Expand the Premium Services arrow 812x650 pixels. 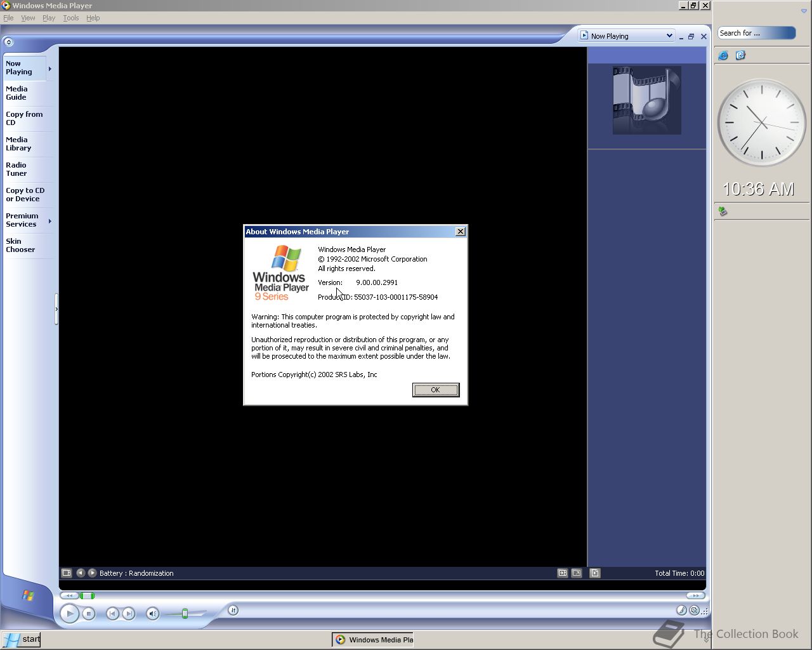click(50, 221)
